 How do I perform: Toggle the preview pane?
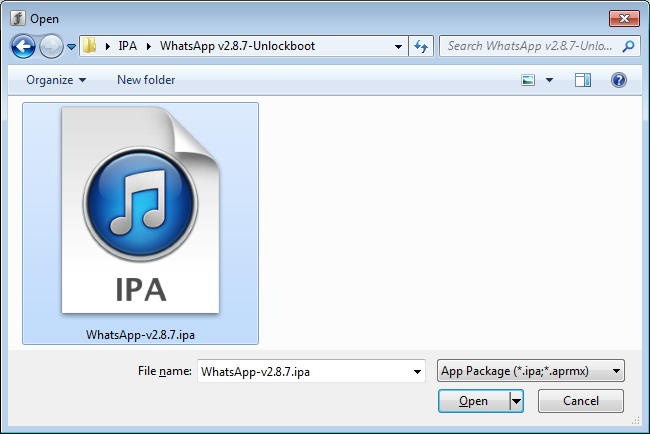pos(583,79)
